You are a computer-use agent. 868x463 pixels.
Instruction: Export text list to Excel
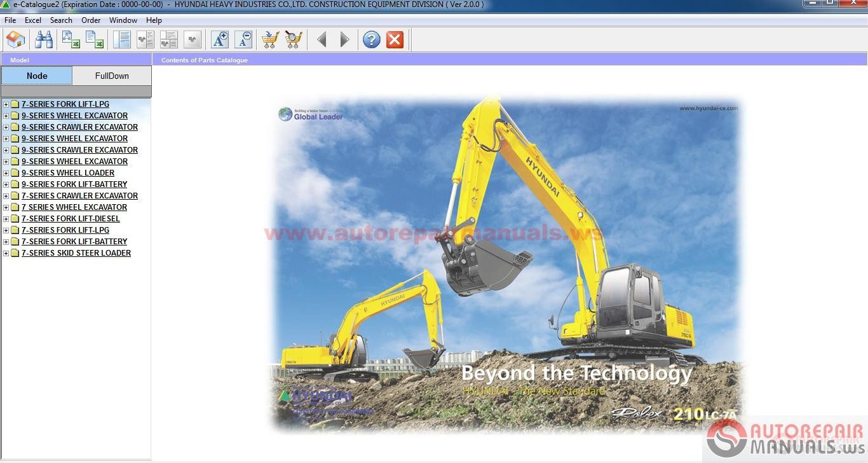point(95,39)
